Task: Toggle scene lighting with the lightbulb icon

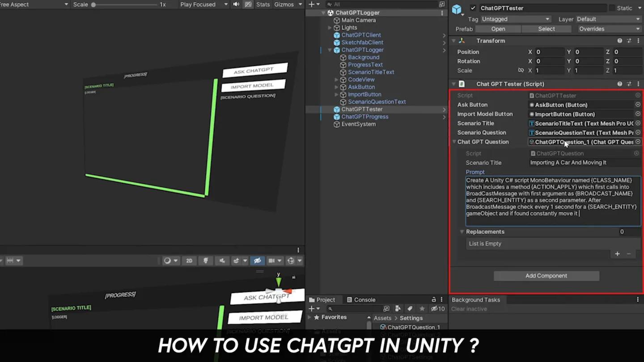Action: click(206, 261)
